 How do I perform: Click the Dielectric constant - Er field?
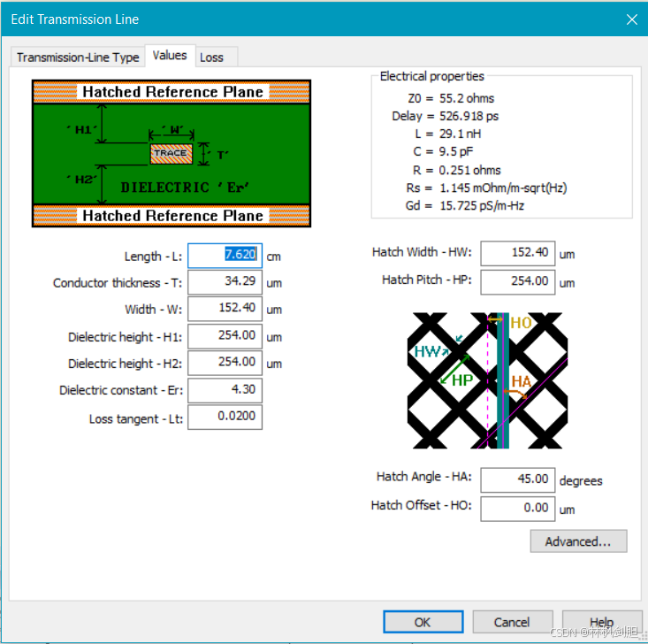(x=225, y=390)
